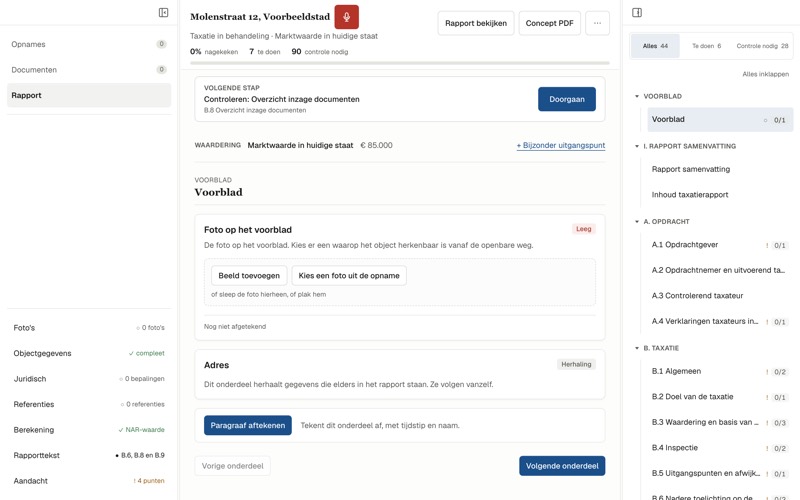The image size is (800, 500).
Task: Click the 7 te doen counter
Action: tap(264, 52)
